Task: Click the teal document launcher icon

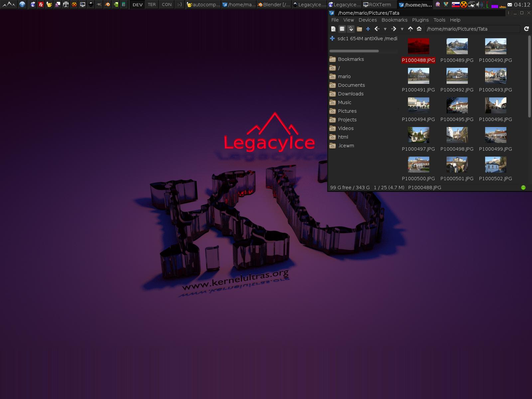Action: 124,4
